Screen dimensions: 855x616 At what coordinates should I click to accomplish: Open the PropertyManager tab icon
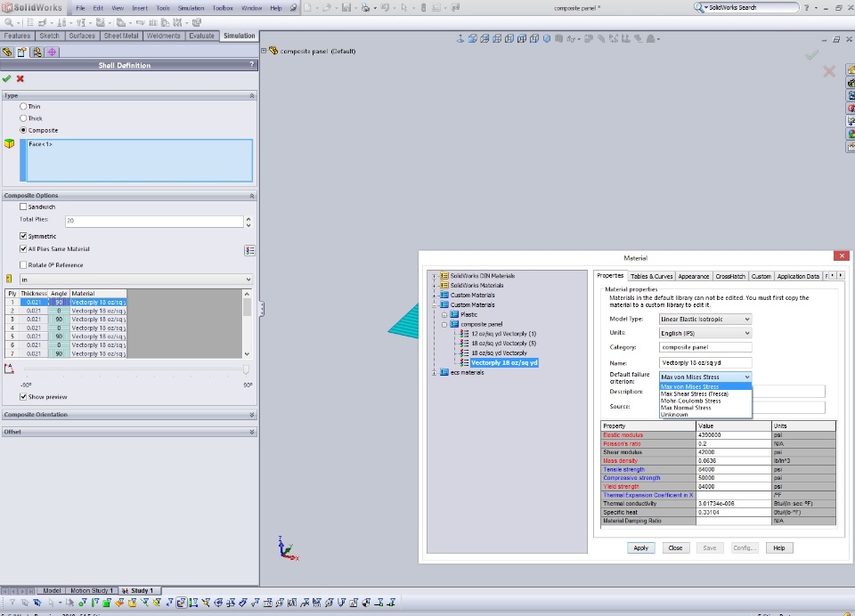tap(22, 53)
